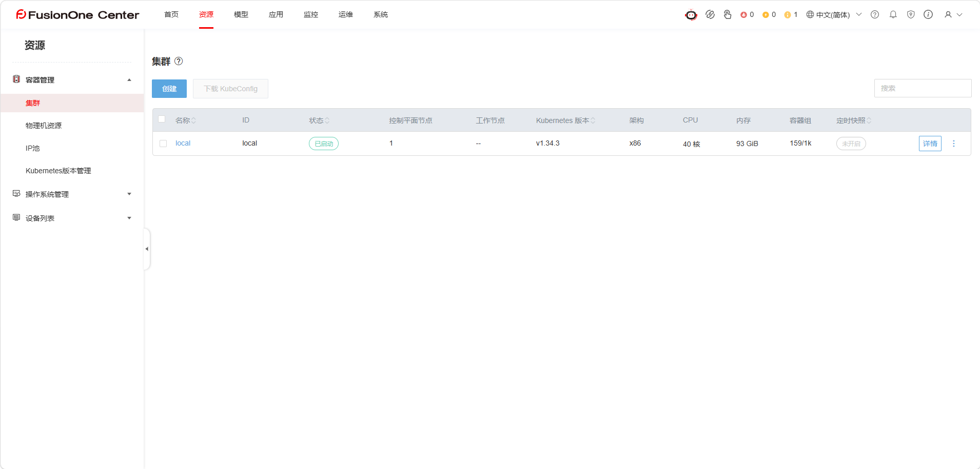Viewport: 980px width, 469px height.
Task: Click the security shield icon
Action: [911, 14]
